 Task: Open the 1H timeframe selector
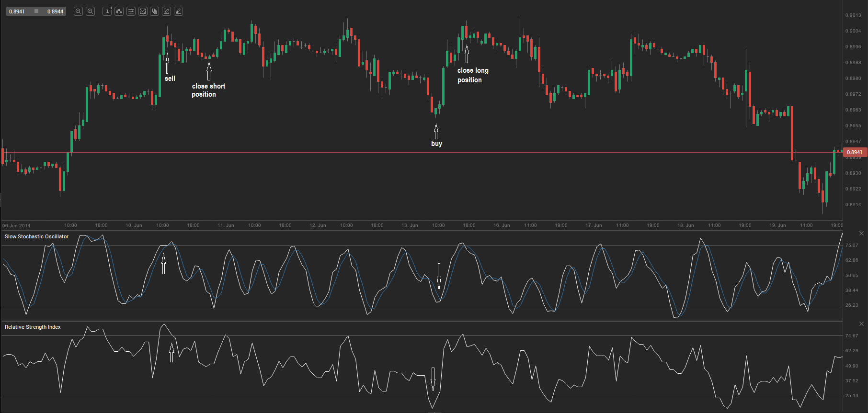coord(107,11)
